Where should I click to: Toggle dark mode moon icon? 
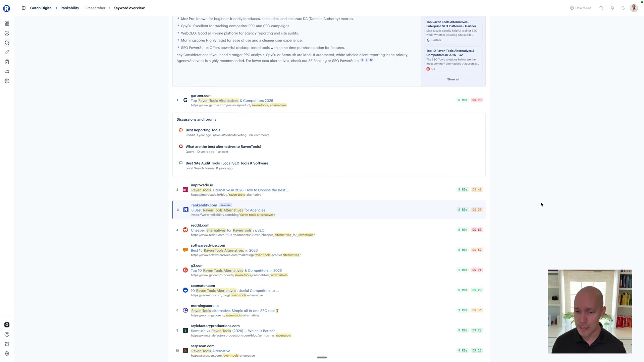623,8
